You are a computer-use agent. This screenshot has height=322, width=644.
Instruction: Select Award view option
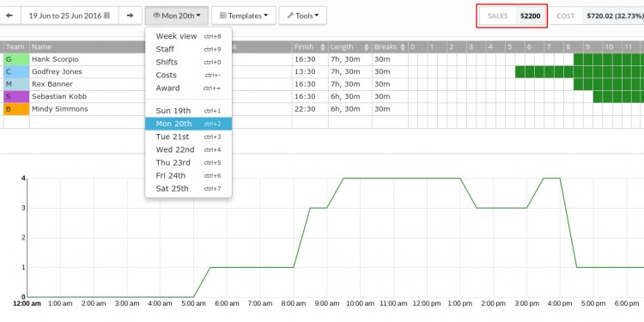pos(189,88)
